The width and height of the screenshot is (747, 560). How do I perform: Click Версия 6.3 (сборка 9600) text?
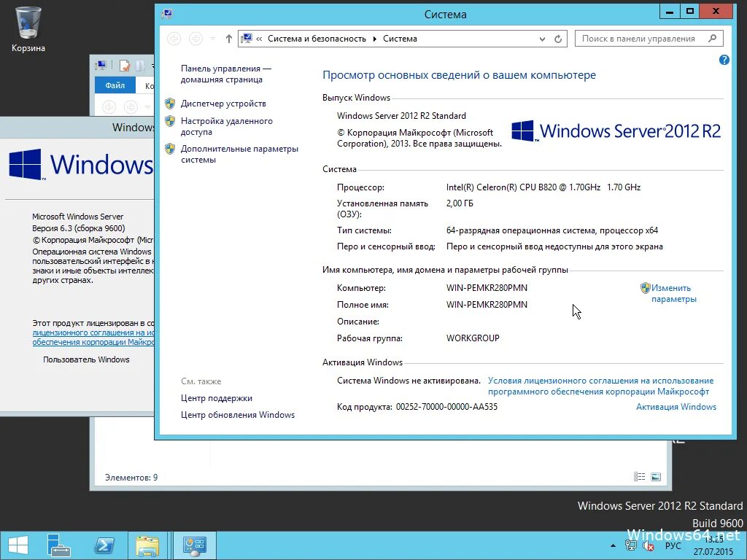pyautogui.click(x=79, y=228)
